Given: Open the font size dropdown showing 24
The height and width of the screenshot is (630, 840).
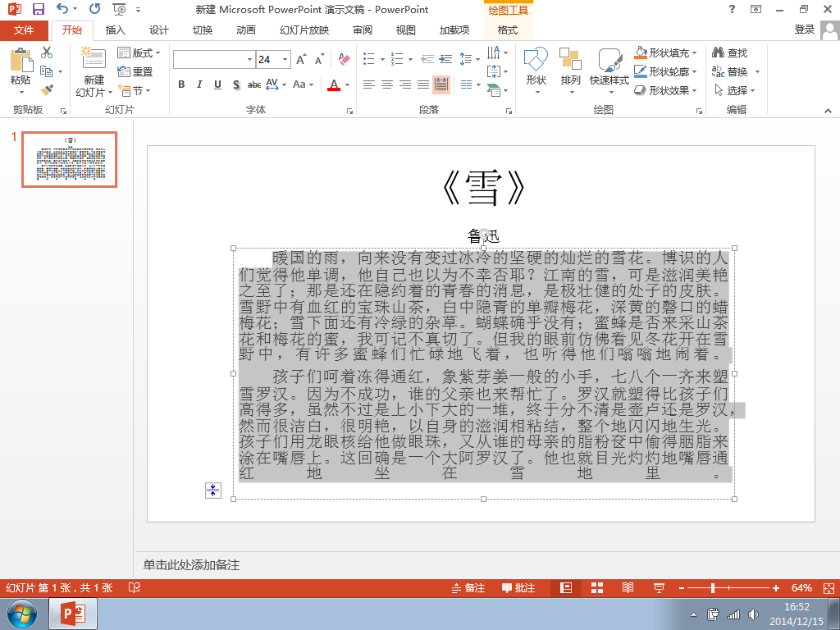Looking at the screenshot, I should tap(285, 59).
